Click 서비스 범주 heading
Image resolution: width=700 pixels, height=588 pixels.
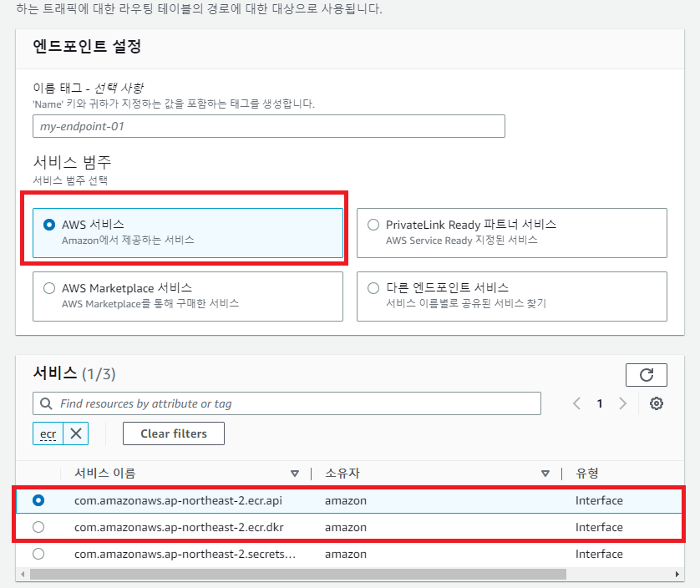pyautogui.click(x=72, y=162)
